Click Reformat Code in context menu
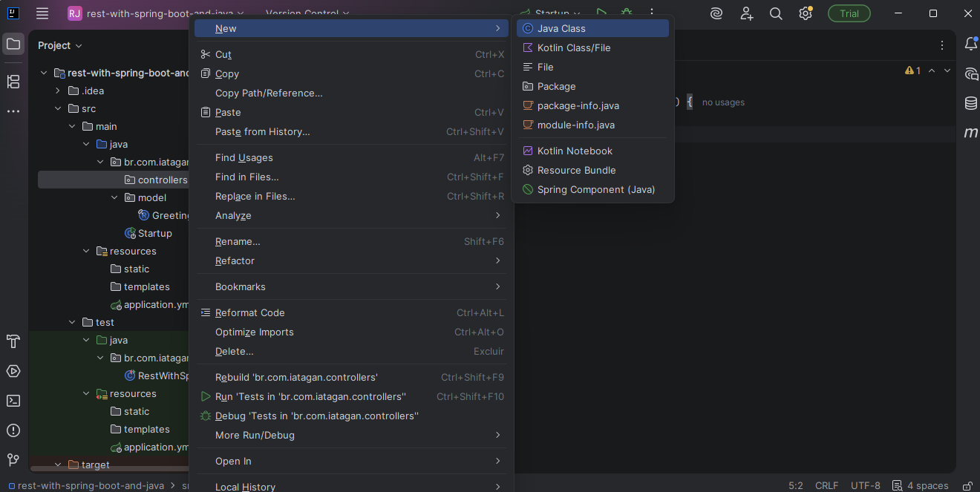Screen dimensions: 980x492 (249, 312)
